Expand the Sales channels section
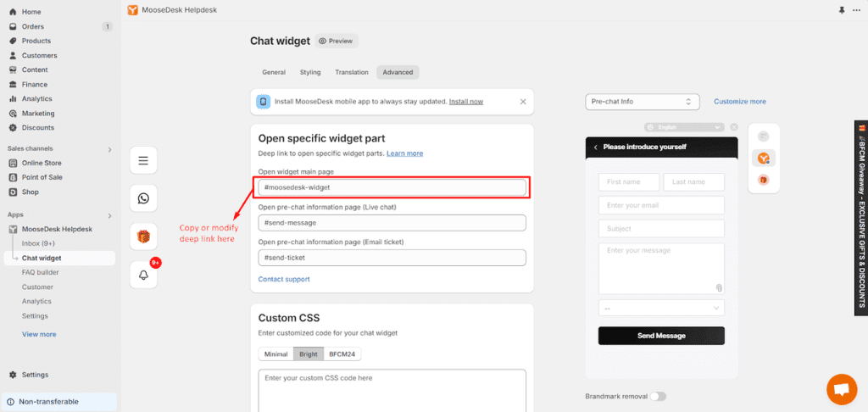The height and width of the screenshot is (412, 868). (x=109, y=149)
